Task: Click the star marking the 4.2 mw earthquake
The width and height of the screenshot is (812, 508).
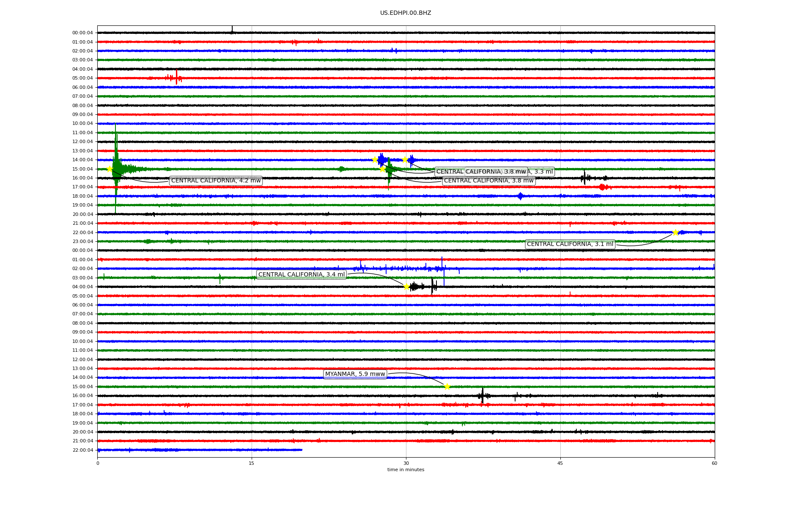Action: (110, 169)
